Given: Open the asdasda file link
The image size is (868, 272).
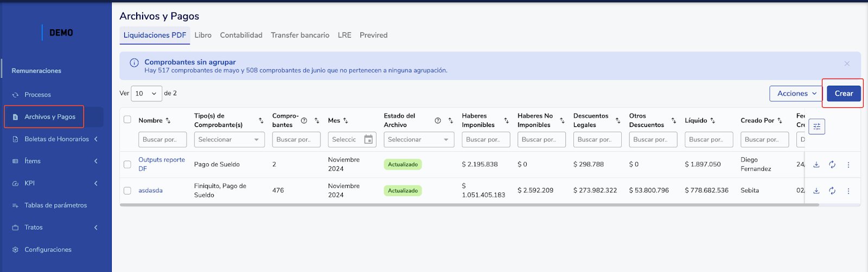Looking at the screenshot, I should [x=150, y=191].
